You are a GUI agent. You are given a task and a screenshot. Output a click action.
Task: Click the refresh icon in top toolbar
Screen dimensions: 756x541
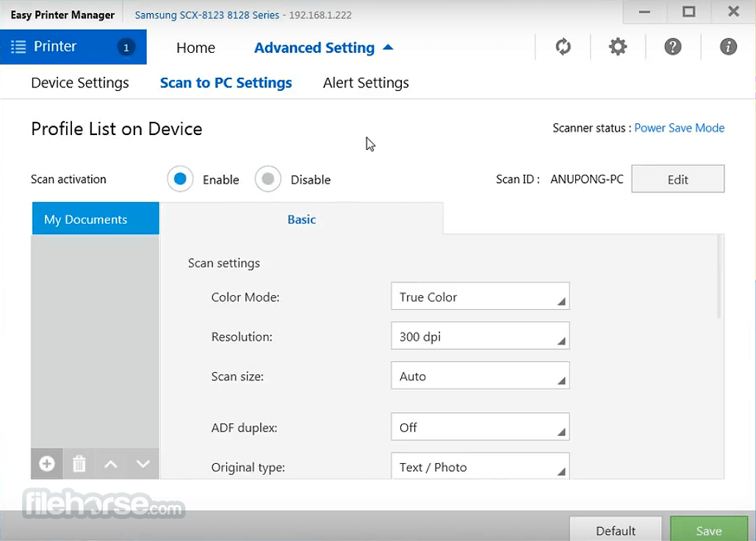point(563,47)
